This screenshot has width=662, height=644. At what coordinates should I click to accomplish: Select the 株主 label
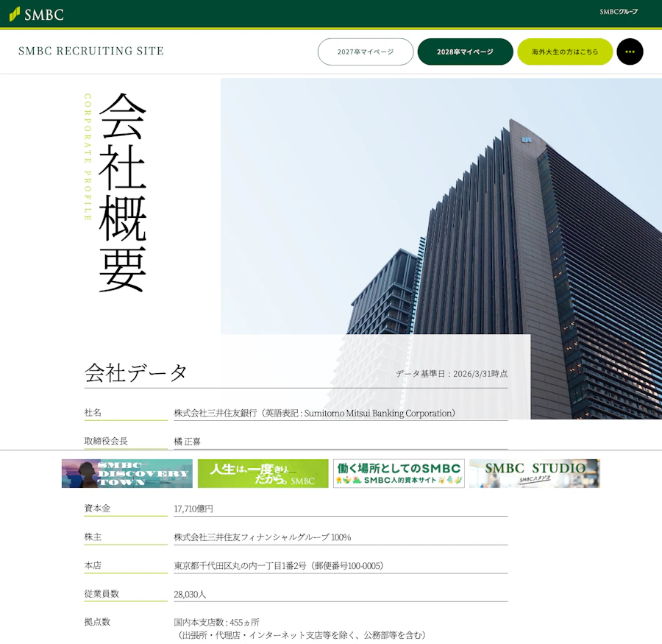pyautogui.click(x=93, y=537)
